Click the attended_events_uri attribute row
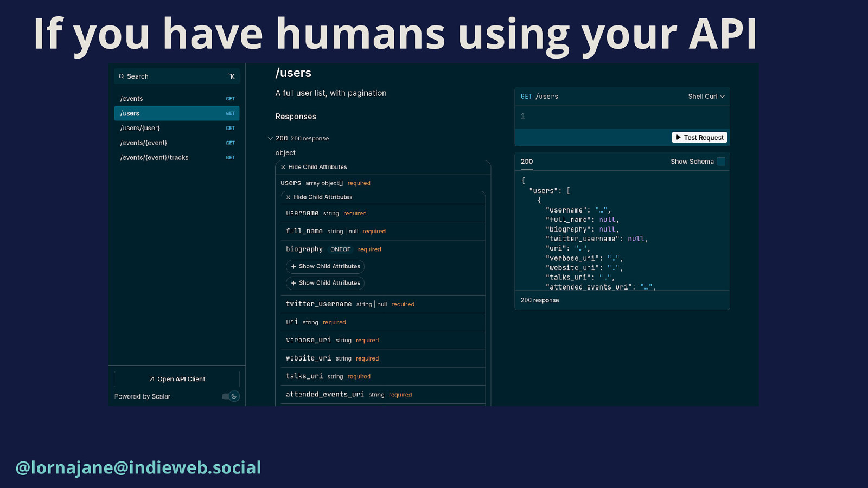 coord(383,395)
